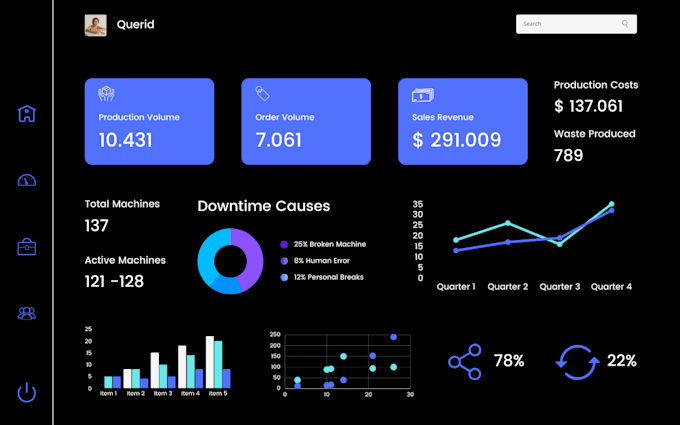This screenshot has height=425, width=680.
Task: Click the Item 5 bar chart label
Action: pyautogui.click(x=218, y=394)
